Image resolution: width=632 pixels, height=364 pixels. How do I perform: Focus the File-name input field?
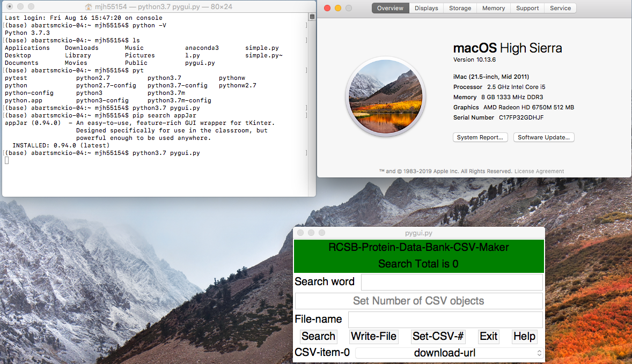(x=445, y=320)
